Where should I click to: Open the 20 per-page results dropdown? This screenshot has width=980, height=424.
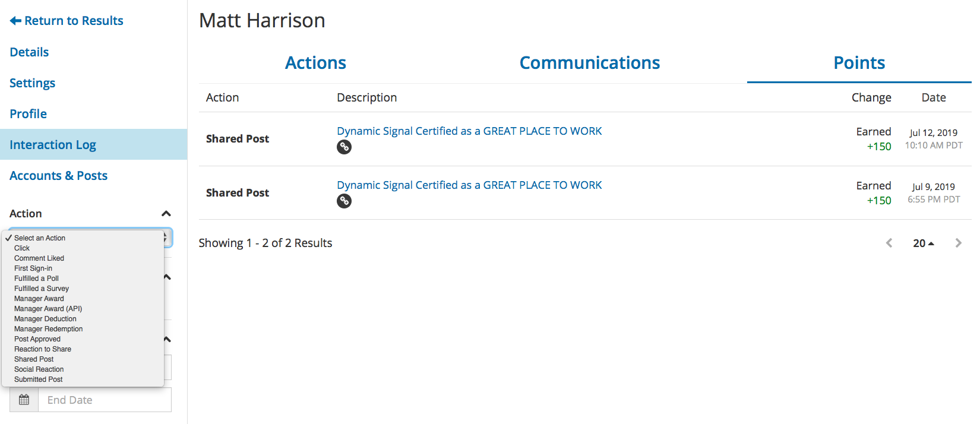pyautogui.click(x=924, y=243)
